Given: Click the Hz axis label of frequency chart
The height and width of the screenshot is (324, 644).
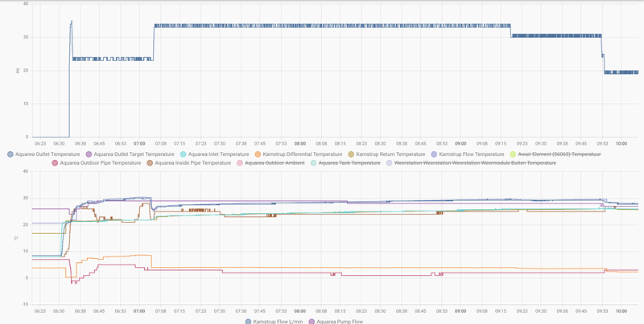Looking at the screenshot, I should [x=18, y=71].
